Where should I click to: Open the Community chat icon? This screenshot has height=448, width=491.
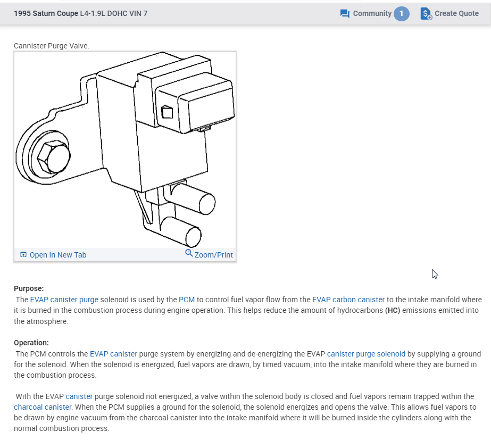[345, 14]
